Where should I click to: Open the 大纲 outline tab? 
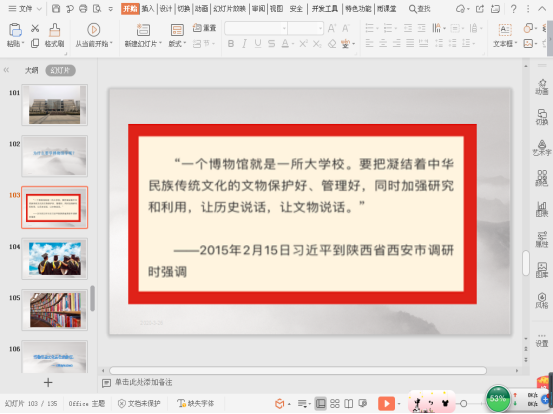[x=31, y=70]
